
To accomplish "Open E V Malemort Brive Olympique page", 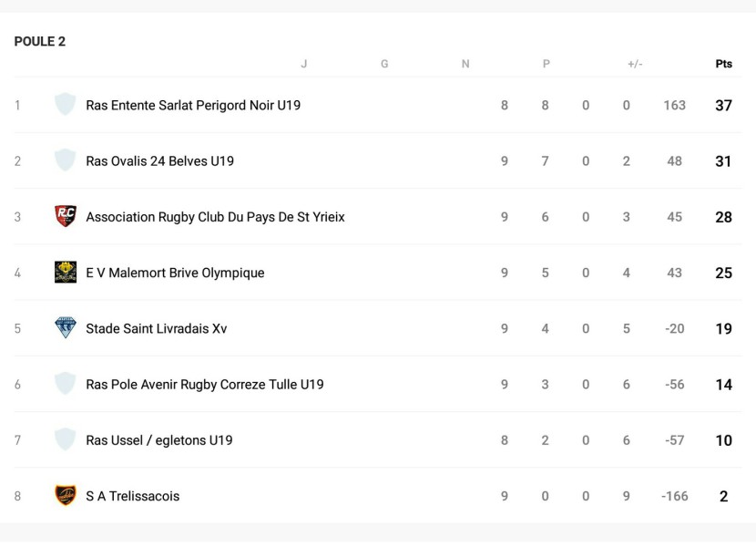I will pos(175,273).
